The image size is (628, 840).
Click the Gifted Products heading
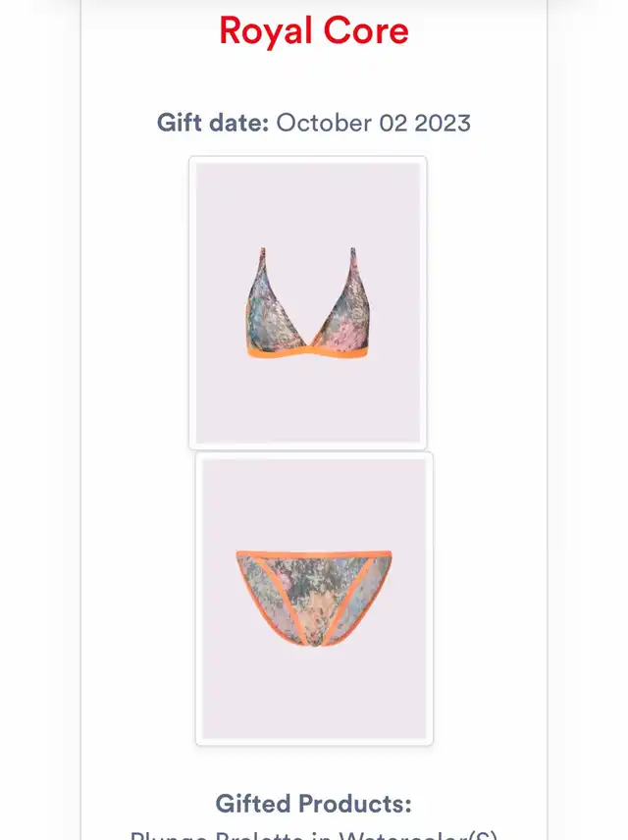point(313,804)
